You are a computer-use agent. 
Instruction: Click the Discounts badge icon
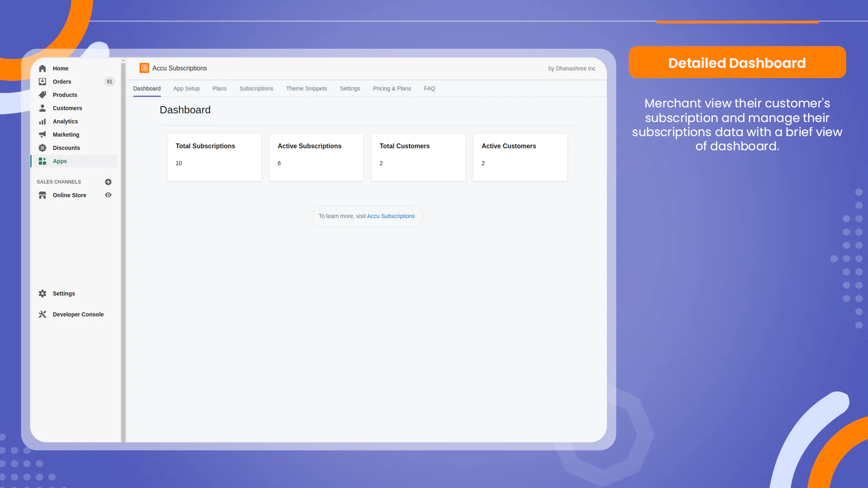pos(42,147)
